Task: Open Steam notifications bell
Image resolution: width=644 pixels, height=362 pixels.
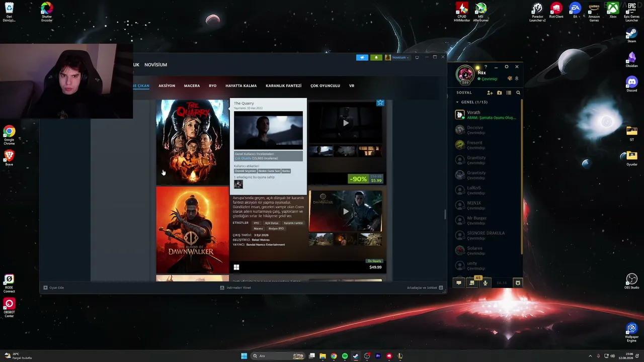Action: (376, 57)
